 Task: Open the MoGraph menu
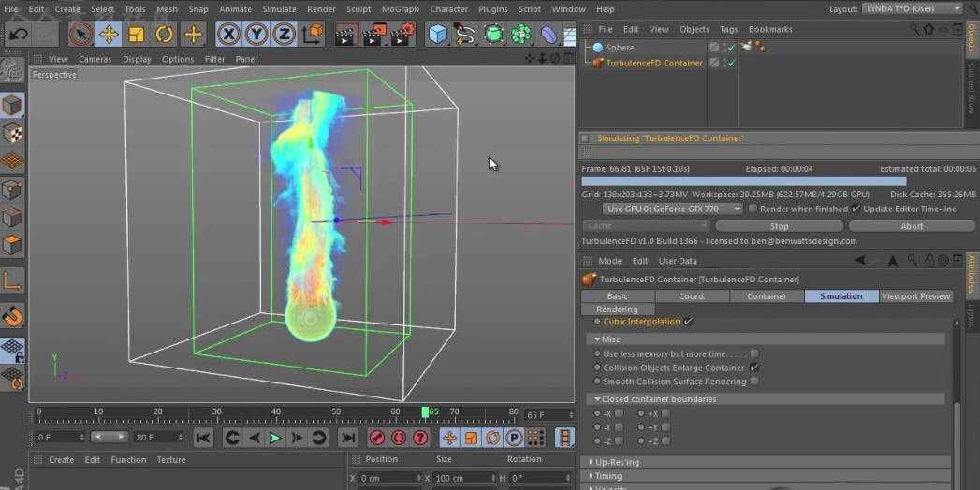click(x=400, y=9)
